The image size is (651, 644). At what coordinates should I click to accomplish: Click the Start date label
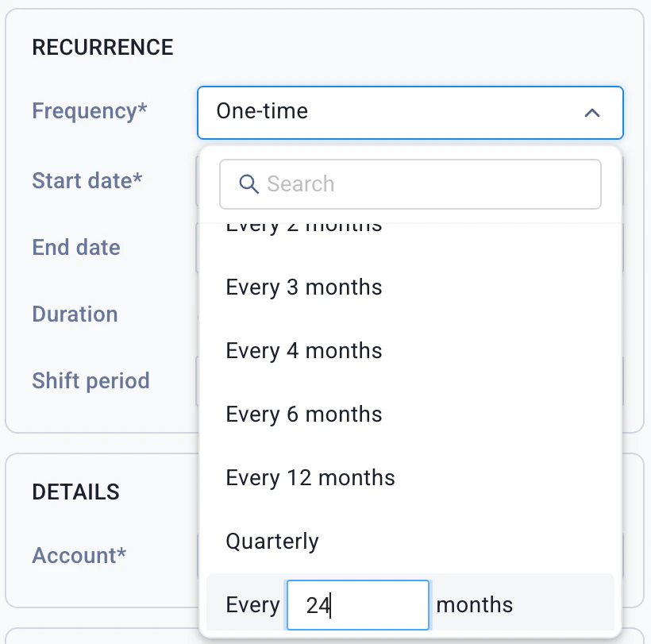click(x=87, y=180)
